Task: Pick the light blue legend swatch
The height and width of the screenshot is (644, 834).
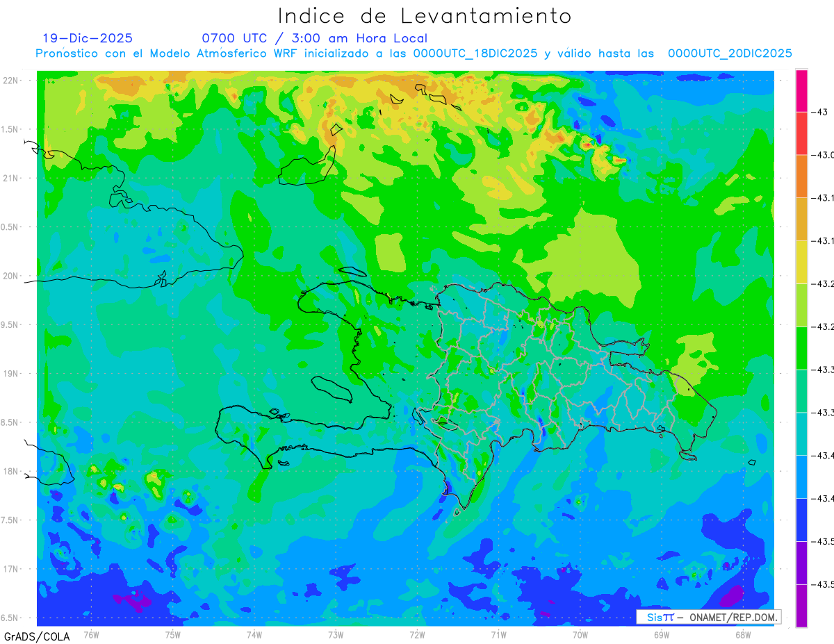Action: point(801,477)
